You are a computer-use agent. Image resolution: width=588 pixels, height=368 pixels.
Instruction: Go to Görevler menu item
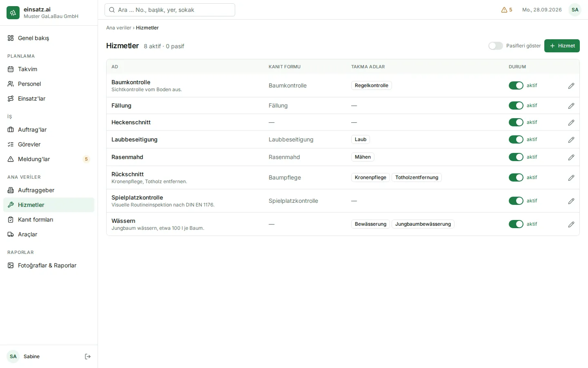point(49,144)
